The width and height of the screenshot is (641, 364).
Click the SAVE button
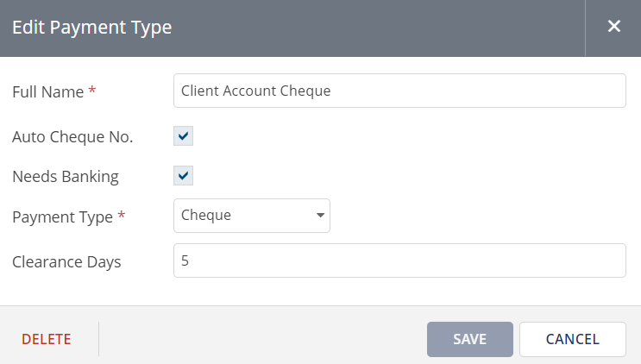click(470, 339)
